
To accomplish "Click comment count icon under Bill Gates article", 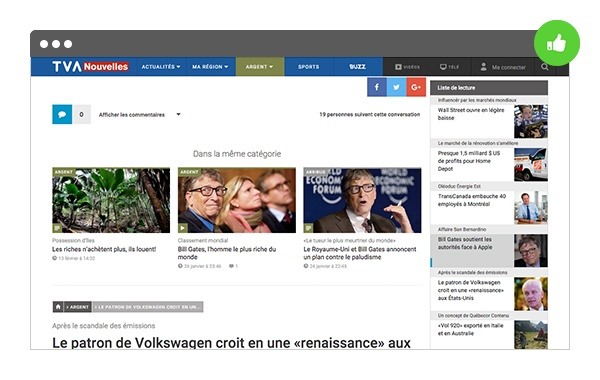I will 231,266.
